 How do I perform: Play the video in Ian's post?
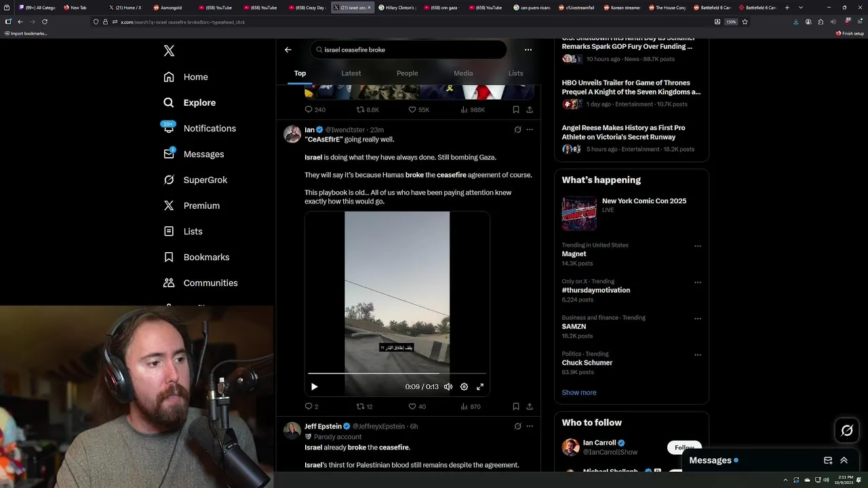tap(314, 386)
